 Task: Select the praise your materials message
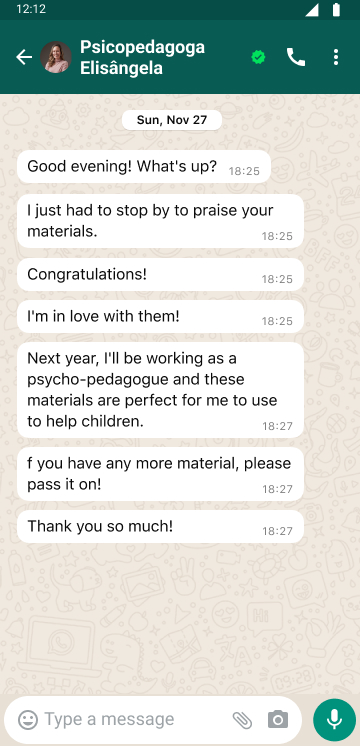(x=160, y=221)
